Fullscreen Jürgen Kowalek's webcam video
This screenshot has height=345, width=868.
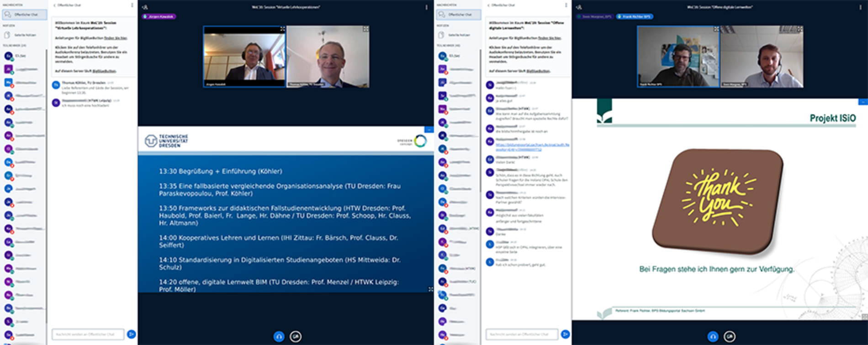(282, 29)
